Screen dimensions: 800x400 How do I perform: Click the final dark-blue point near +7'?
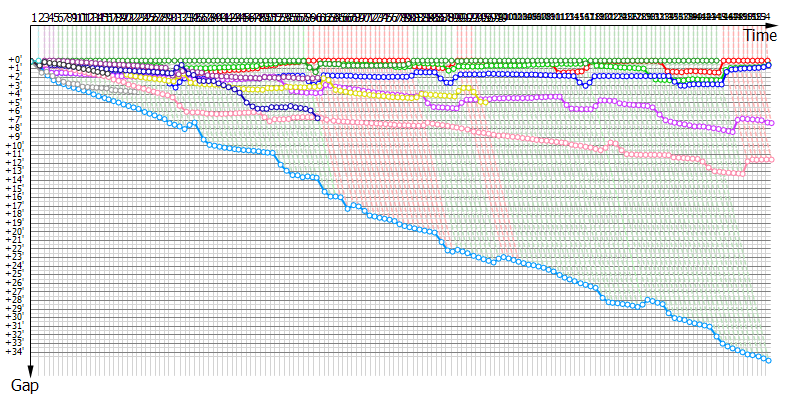click(x=317, y=118)
